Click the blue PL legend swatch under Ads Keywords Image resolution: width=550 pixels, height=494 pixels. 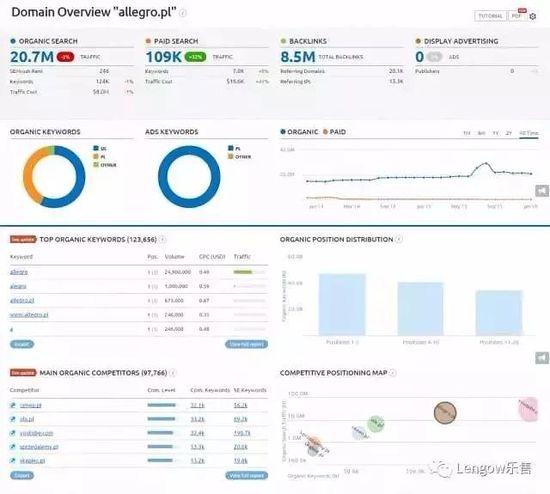(x=231, y=148)
